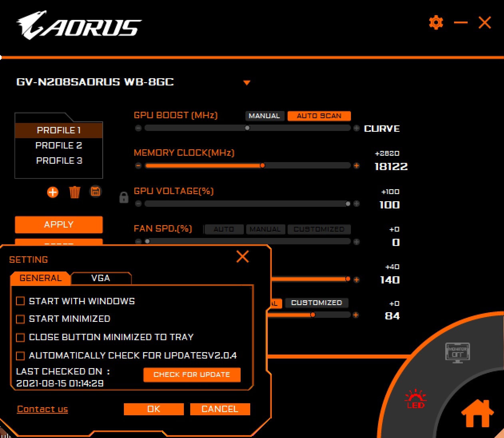Select Profile 2
Screen dimensions: 504x438
(59, 145)
